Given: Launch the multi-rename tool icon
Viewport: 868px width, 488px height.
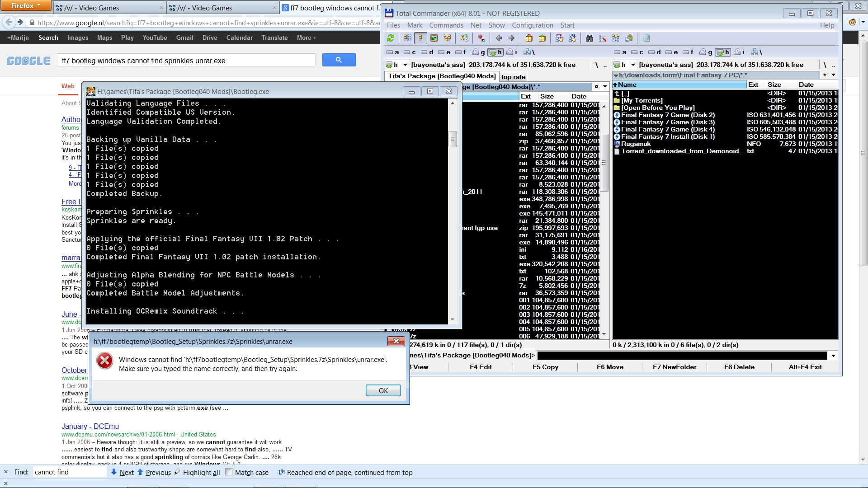Looking at the screenshot, I should [x=603, y=38].
